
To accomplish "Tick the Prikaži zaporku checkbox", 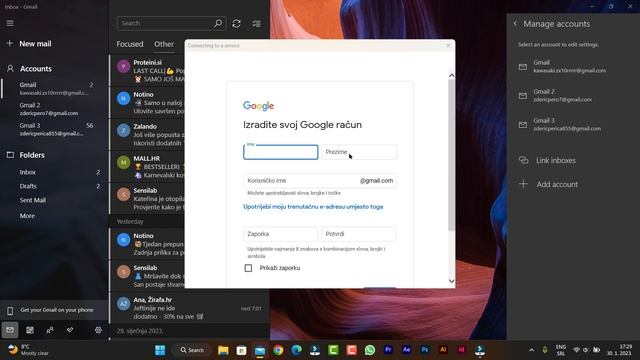I will (248, 268).
